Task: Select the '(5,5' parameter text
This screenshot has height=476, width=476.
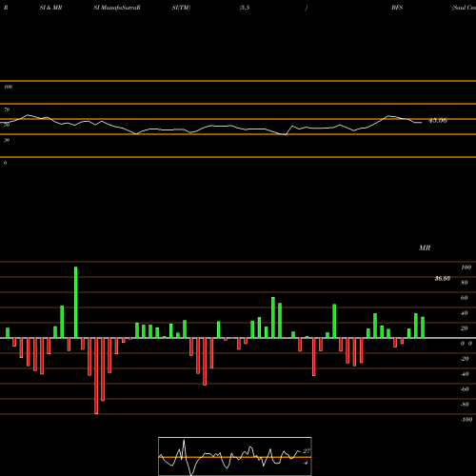Action: click(245, 8)
